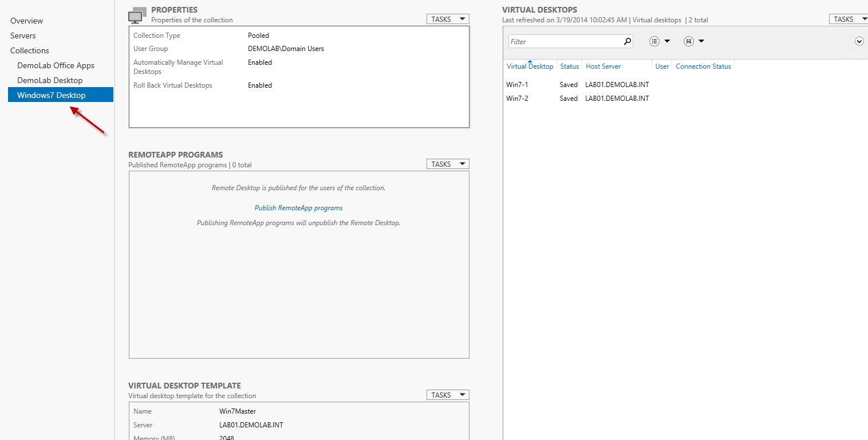Select the Win7-1 virtual desktop row

coord(517,85)
